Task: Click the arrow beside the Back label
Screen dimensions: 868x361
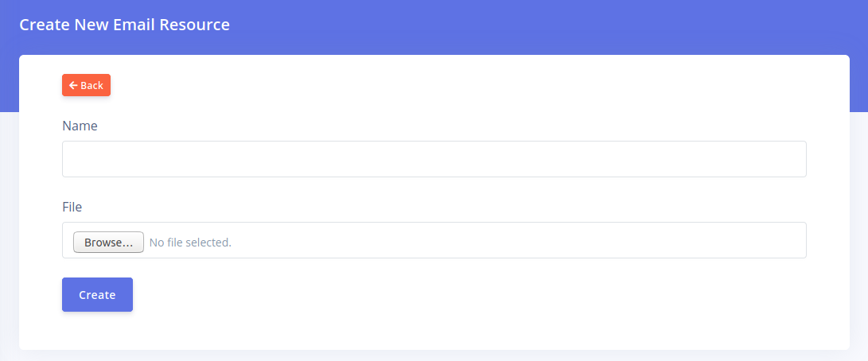Action: click(x=73, y=85)
